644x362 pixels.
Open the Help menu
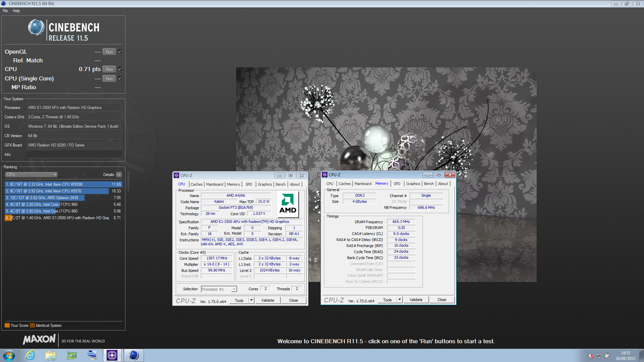(16, 11)
